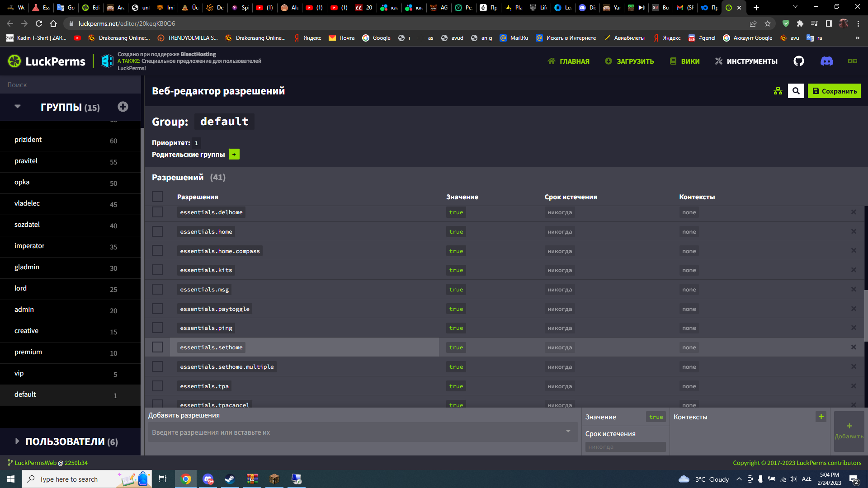Show more bookmarks with the chevron
Screen dimensions: 868x488
(x=857, y=38)
